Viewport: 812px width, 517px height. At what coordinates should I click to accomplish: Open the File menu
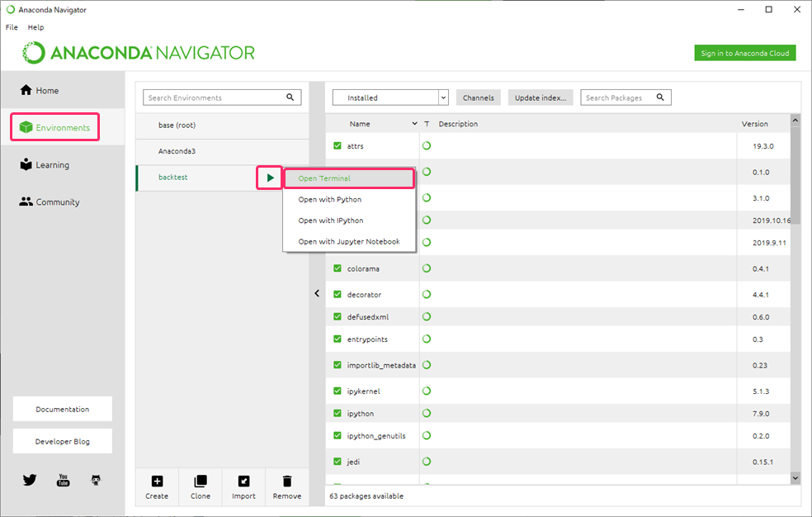[12, 27]
